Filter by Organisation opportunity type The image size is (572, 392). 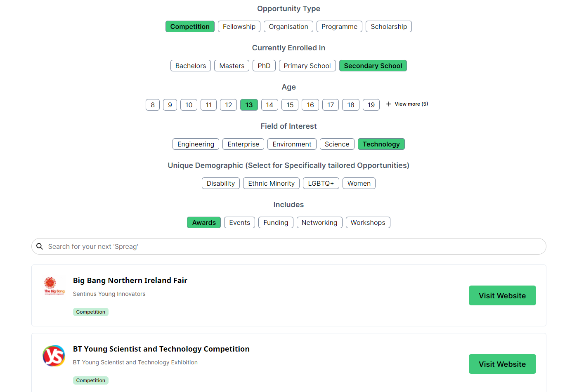(288, 26)
